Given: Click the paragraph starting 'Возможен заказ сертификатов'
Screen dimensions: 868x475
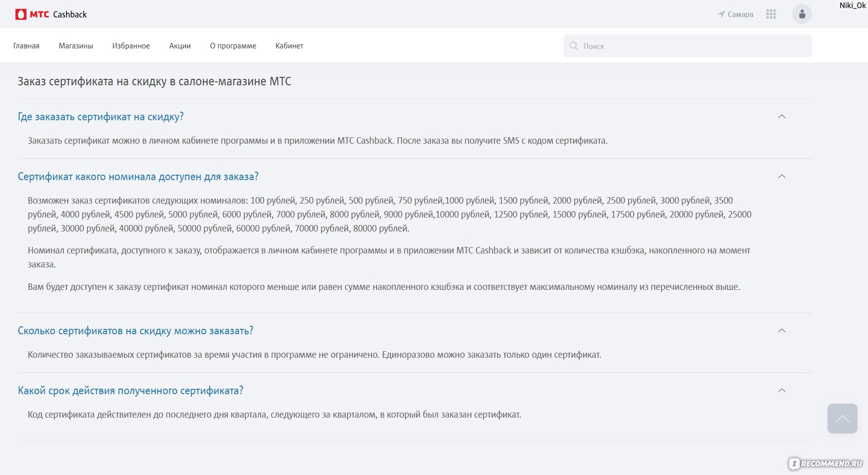Looking at the screenshot, I should pos(390,215).
